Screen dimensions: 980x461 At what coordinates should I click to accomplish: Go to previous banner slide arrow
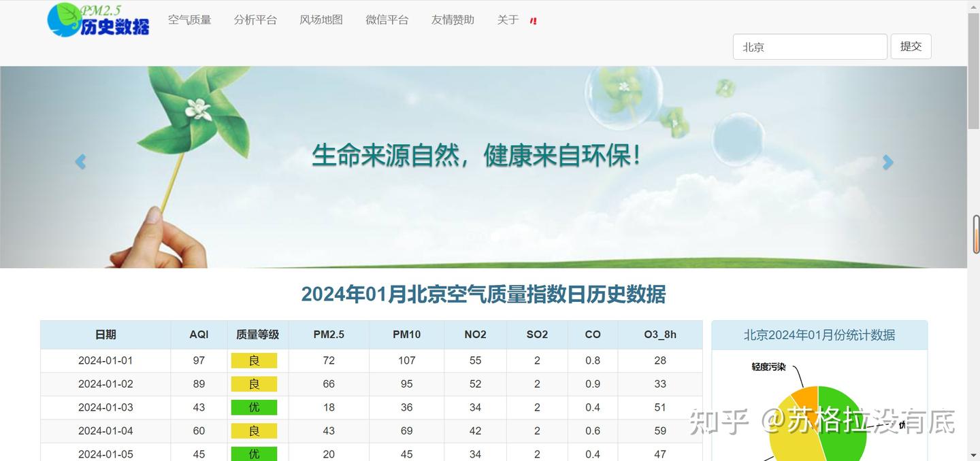click(x=80, y=162)
